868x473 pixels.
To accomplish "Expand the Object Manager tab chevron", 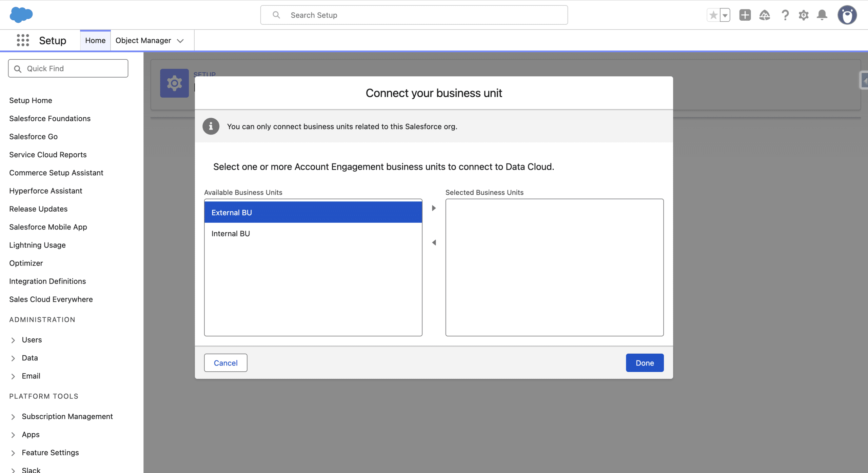I will tap(180, 41).
